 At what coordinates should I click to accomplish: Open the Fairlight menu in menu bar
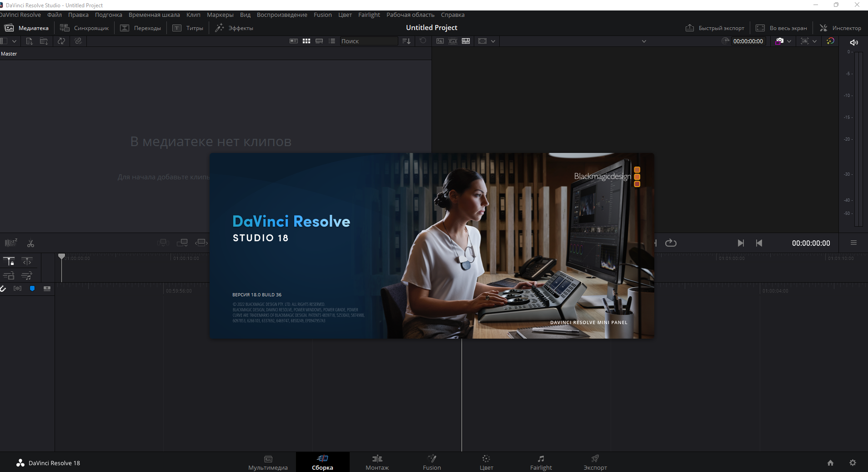369,15
